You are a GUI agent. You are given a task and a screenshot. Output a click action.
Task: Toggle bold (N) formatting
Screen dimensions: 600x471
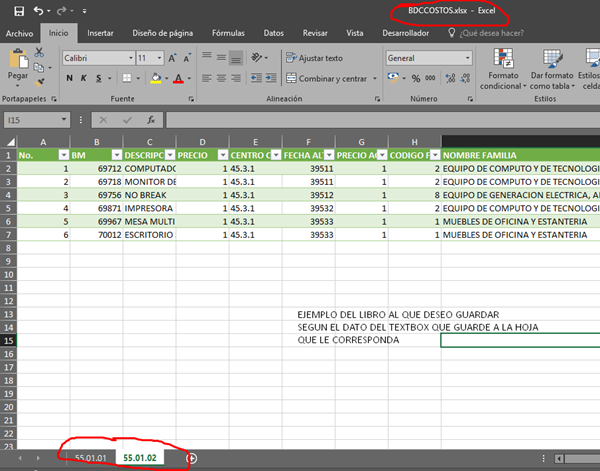pos(70,78)
